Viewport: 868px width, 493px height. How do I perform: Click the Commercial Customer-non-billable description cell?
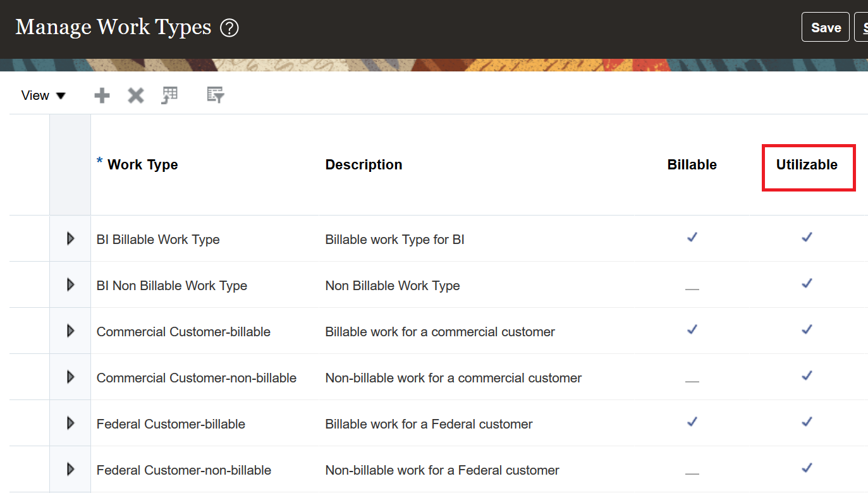pos(453,378)
